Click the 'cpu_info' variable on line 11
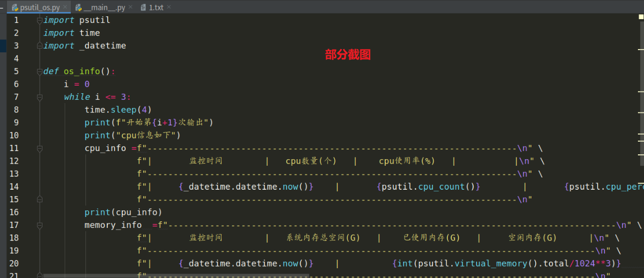 pos(105,148)
